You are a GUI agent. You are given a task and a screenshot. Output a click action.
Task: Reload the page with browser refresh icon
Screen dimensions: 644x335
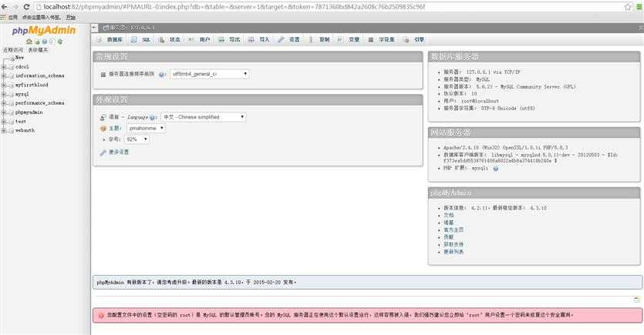[26, 7]
